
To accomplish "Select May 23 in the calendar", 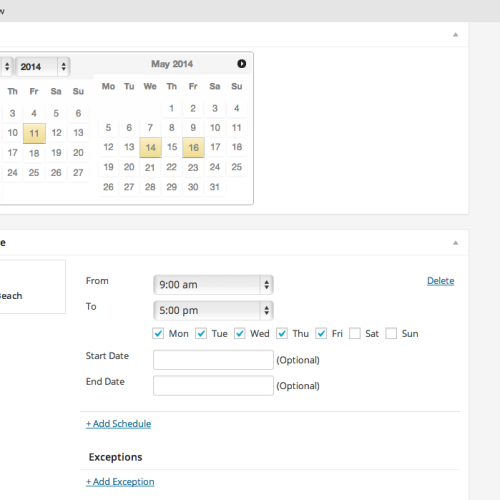I will coord(193,167).
